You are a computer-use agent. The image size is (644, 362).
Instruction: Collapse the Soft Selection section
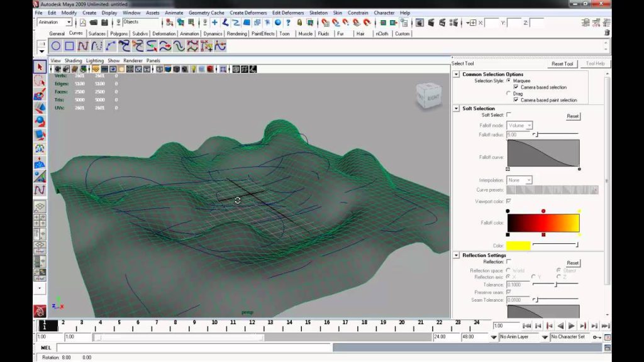pos(457,108)
